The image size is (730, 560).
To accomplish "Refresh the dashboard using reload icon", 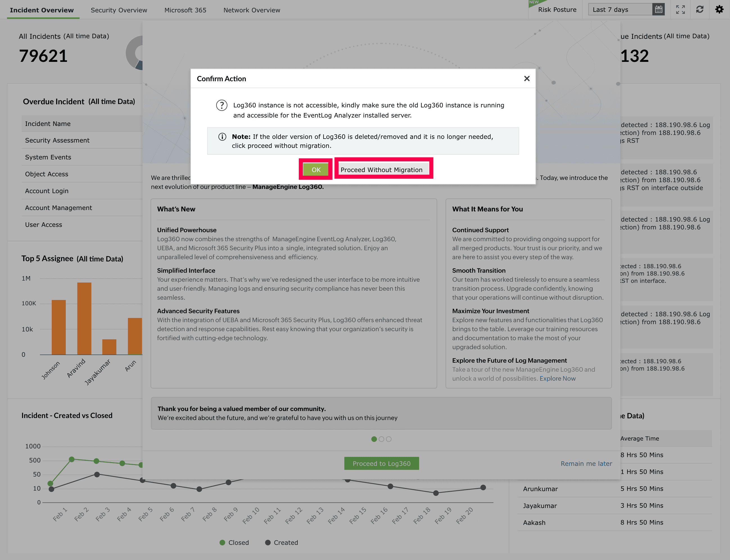I will [x=700, y=9].
